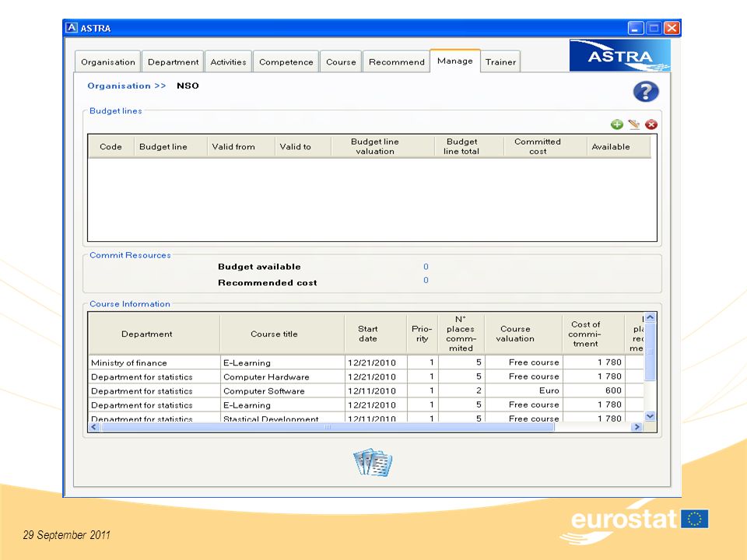Click the red delete budget line icon

pos(651,124)
